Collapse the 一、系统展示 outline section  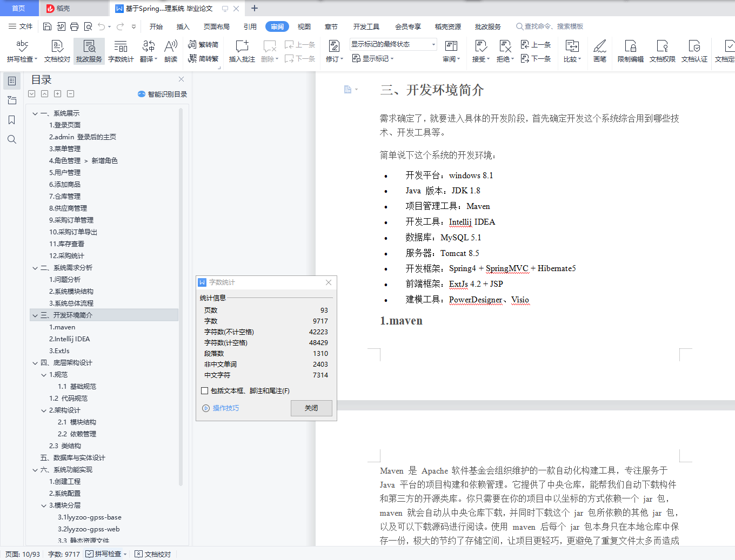[35, 113]
